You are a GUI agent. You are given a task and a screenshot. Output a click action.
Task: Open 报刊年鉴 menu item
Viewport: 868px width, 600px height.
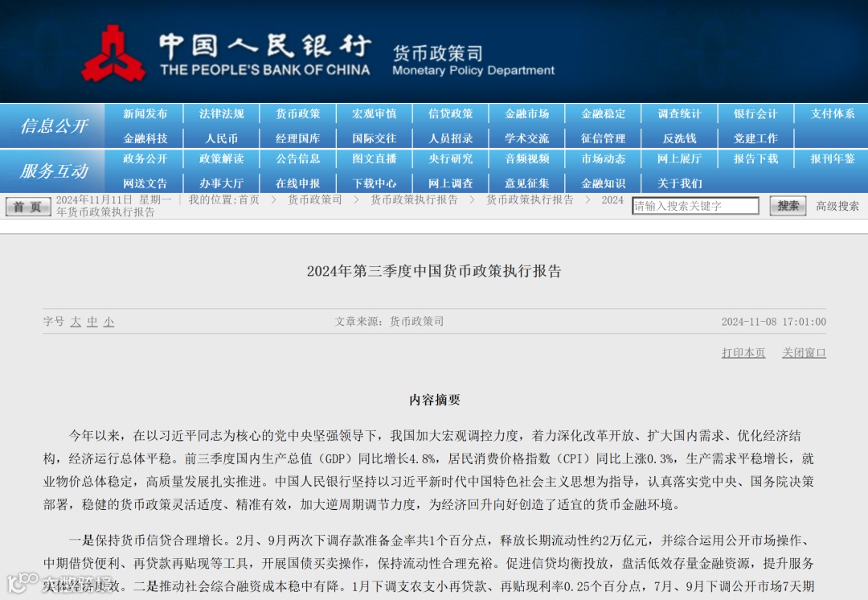pos(833,158)
